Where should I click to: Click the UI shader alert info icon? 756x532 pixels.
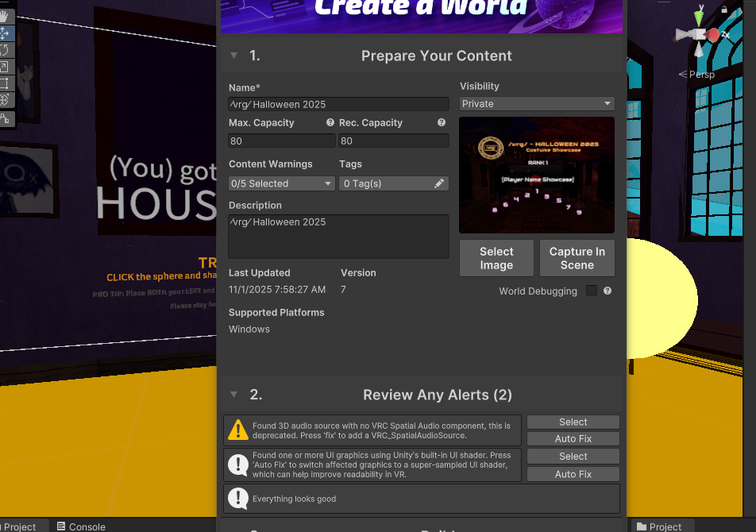point(238,465)
